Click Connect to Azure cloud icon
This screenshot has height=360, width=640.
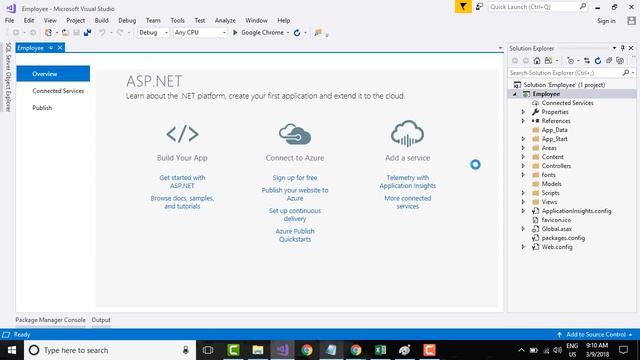click(x=295, y=134)
